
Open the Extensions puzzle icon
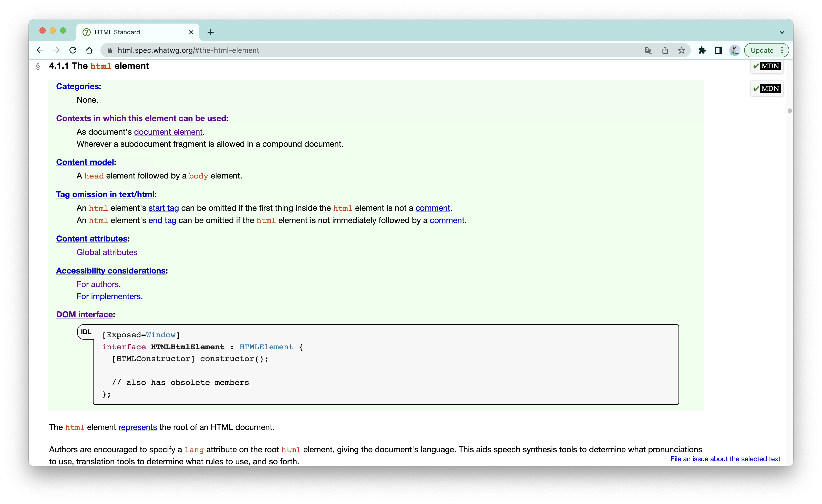coord(702,50)
